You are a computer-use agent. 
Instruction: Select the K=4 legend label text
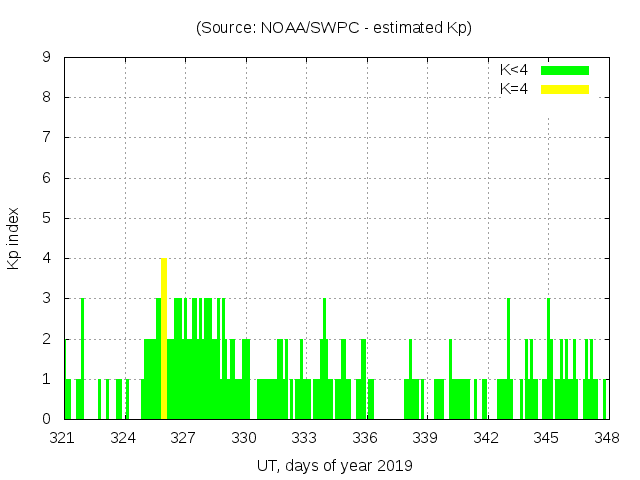(514, 89)
